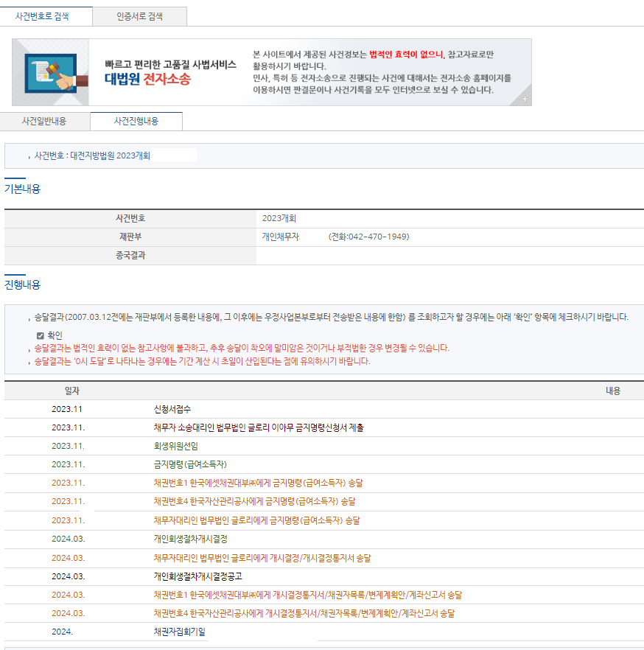Open 채권번호1 한국에셋채권대부 금지명령 송달 entry
Screen dimensions: 644x650
click(x=258, y=483)
